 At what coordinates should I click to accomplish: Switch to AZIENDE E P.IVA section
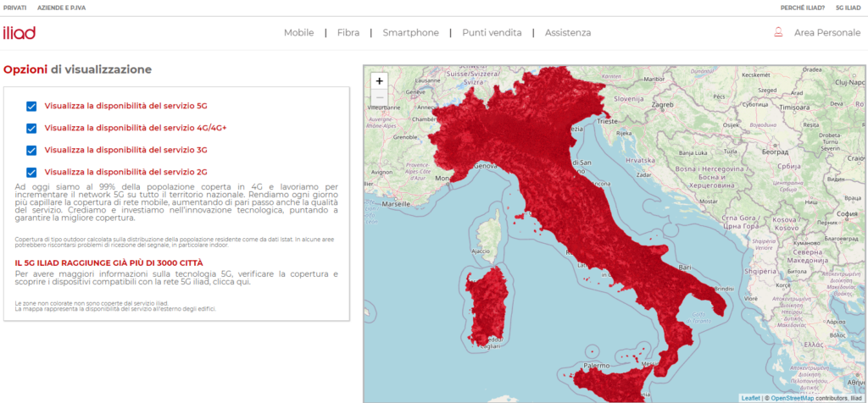click(x=61, y=8)
